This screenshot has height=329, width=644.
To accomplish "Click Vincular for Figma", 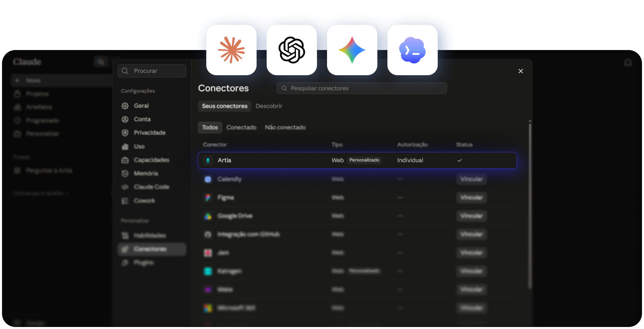I will coord(471,198).
